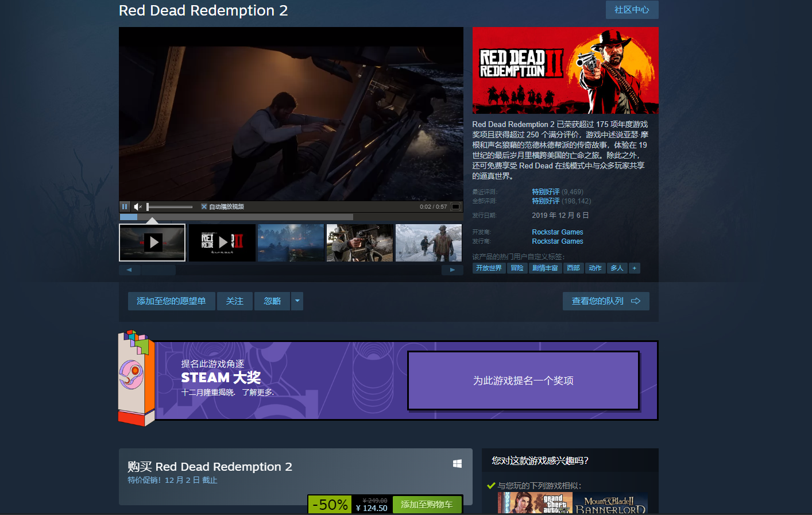Click 添加至购物车 add to cart
Image resolution: width=812 pixels, height=515 pixels.
pyautogui.click(x=427, y=505)
